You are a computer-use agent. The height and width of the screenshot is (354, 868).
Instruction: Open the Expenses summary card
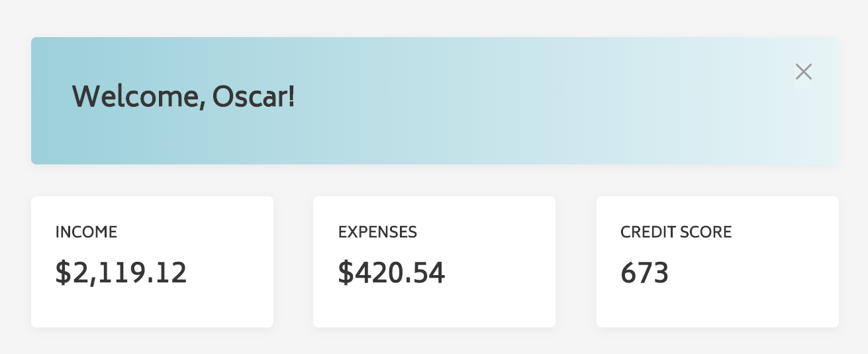click(434, 298)
